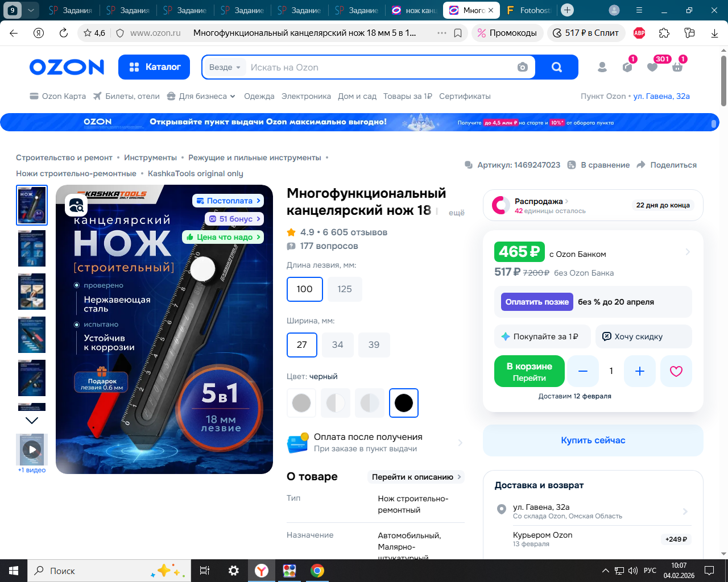Screen dimensions: 728x582
Task: Select the first half-white half-gray color swatch
Action: coord(336,403)
